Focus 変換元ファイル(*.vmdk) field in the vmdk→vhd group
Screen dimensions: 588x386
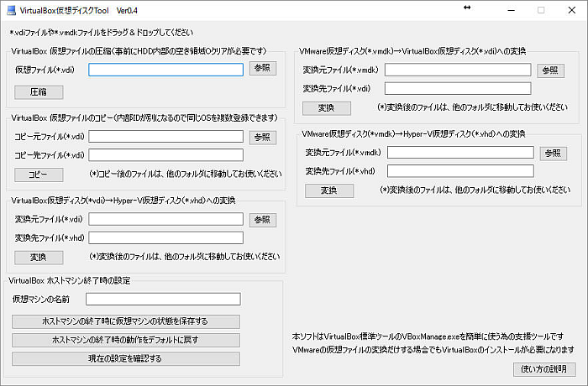click(x=460, y=153)
